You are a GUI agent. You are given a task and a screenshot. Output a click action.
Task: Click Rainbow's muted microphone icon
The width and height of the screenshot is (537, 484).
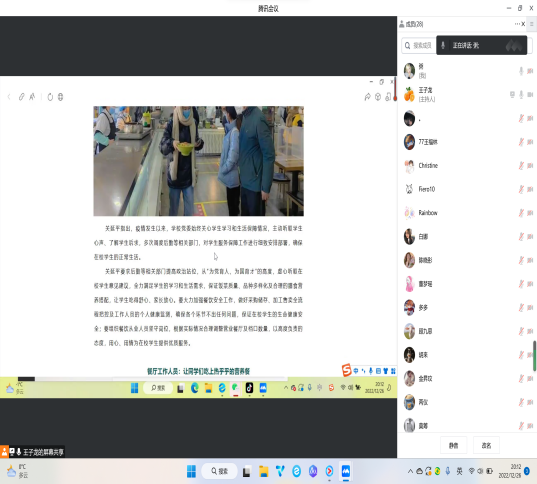coord(521,213)
